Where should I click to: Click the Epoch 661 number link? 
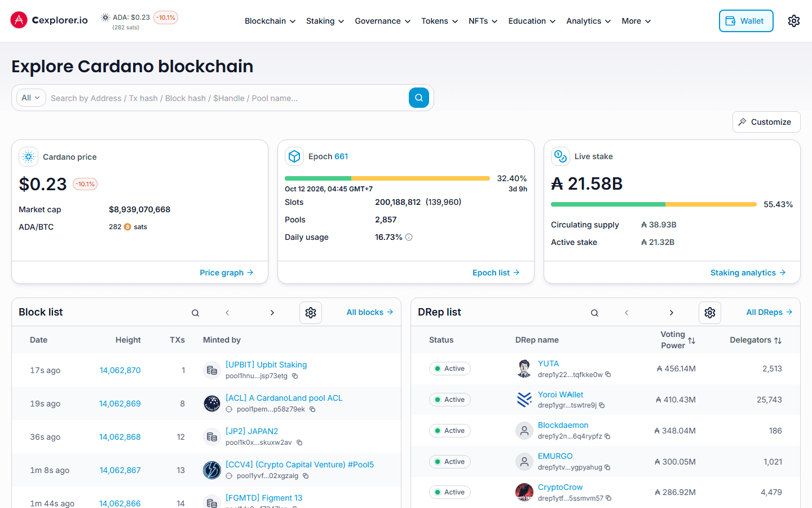(341, 156)
